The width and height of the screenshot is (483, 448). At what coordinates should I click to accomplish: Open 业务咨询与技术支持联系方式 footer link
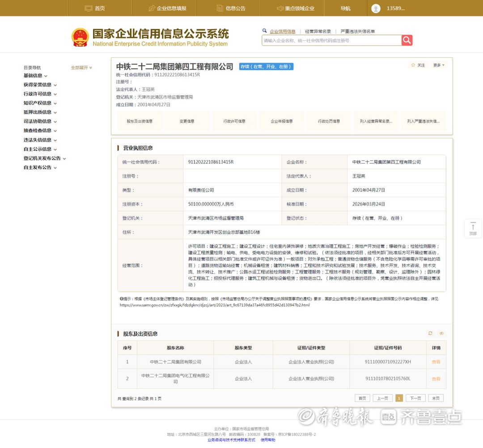pyautogui.click(x=231, y=440)
